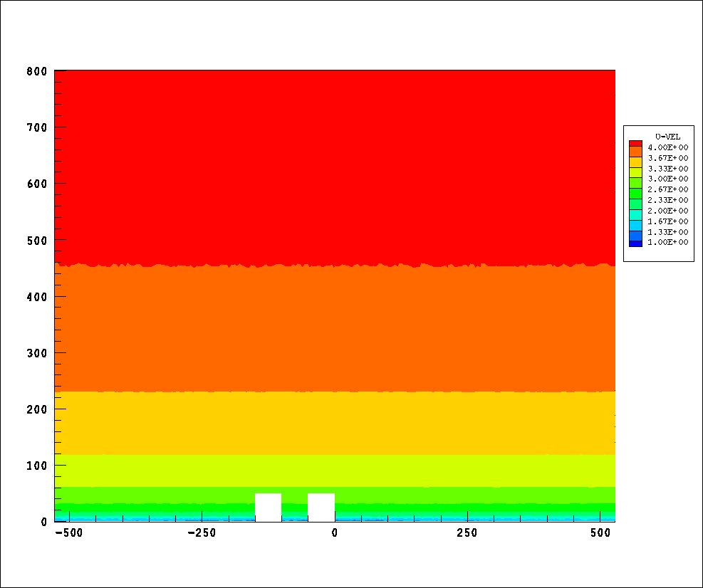Click the yellow-lime contour band near height 100
The image size is (703, 588).
[x=335, y=471]
